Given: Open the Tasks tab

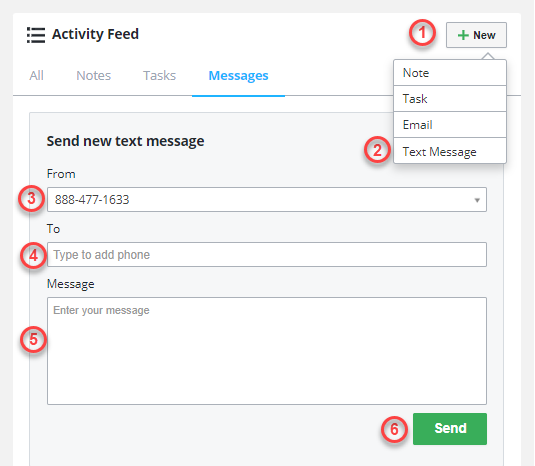Looking at the screenshot, I should point(159,75).
